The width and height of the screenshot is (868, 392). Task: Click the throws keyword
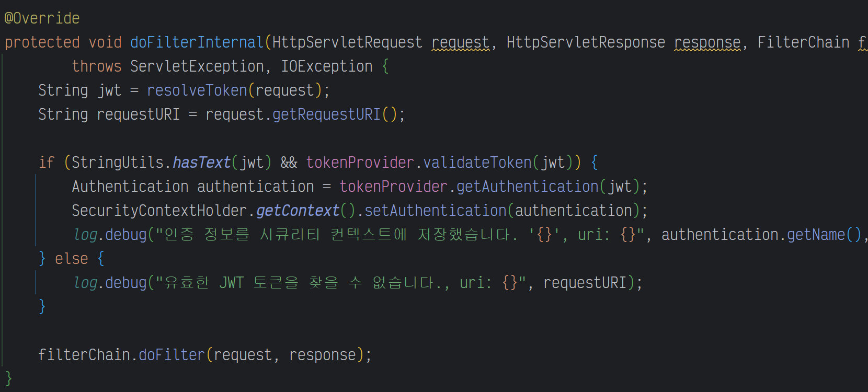(96, 66)
